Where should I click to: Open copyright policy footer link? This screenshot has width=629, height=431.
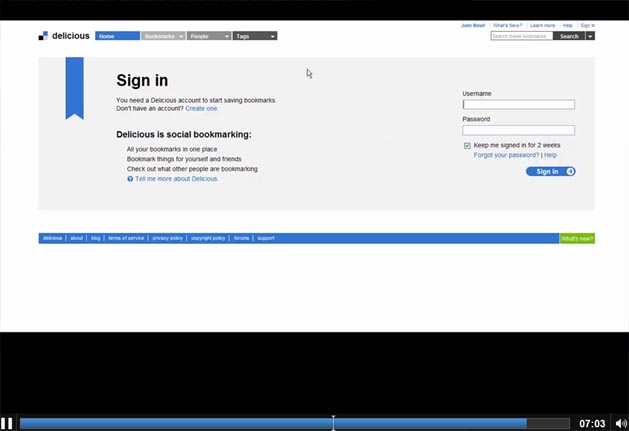208,238
